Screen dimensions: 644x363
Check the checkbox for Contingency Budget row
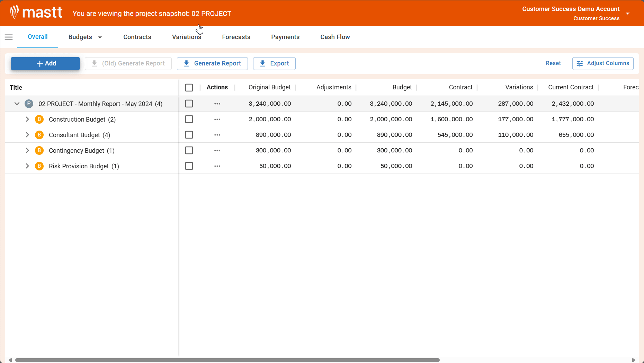[x=189, y=150]
